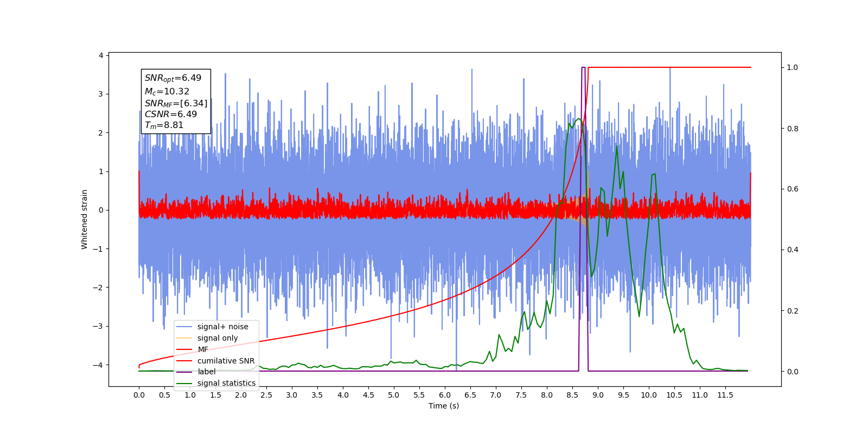Image resolution: width=868 pixels, height=434 pixels.
Task: Click the 5.0 tick on the time axis
Action: [x=394, y=395]
